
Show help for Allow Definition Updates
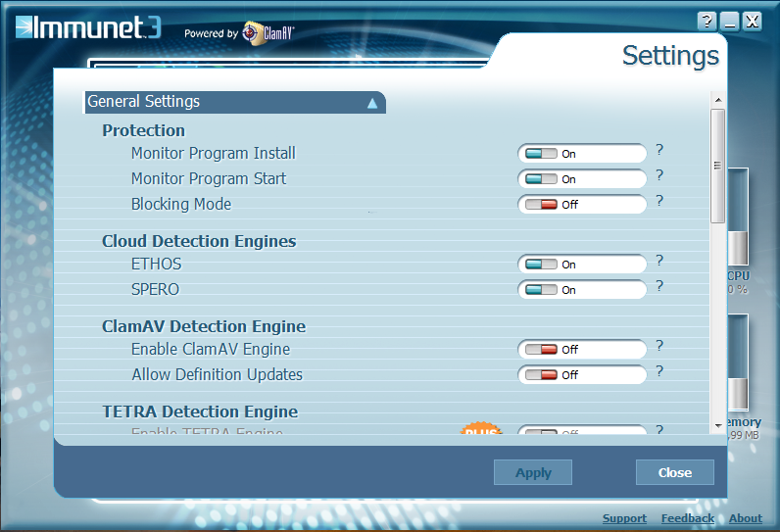[x=659, y=371]
